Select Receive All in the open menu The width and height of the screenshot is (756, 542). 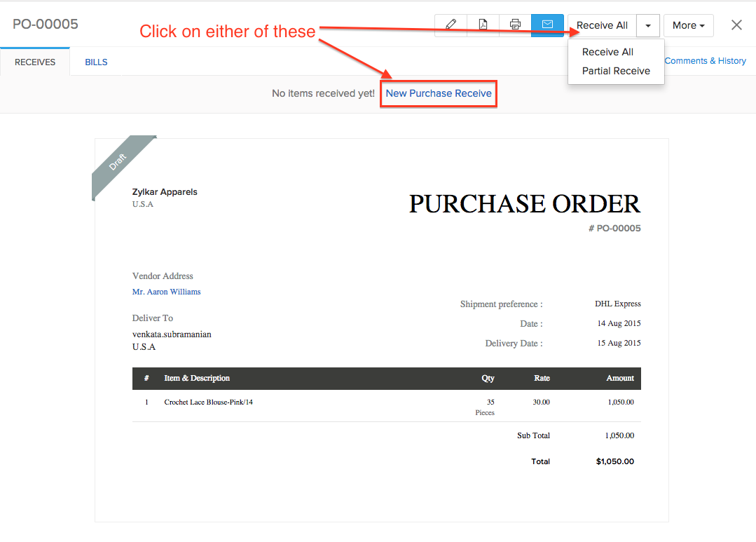coord(607,52)
